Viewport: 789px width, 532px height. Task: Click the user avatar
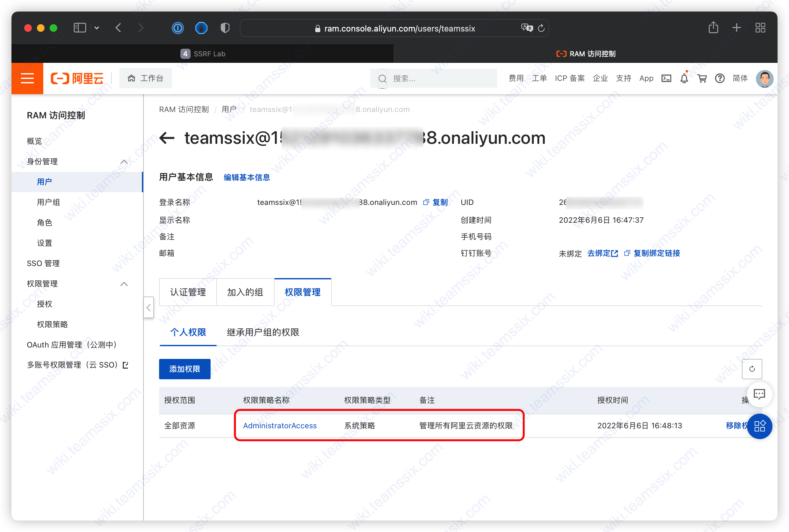[764, 78]
